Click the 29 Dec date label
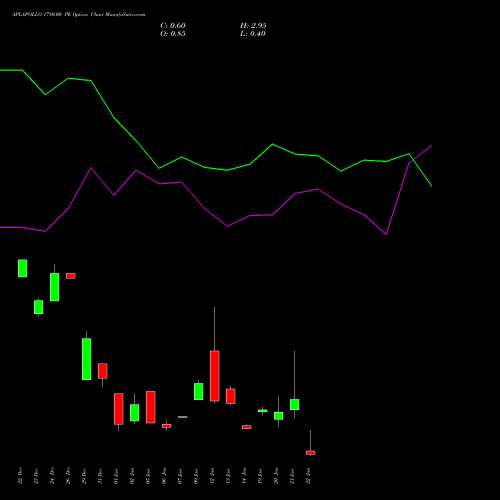The image size is (500, 500). coord(84,476)
